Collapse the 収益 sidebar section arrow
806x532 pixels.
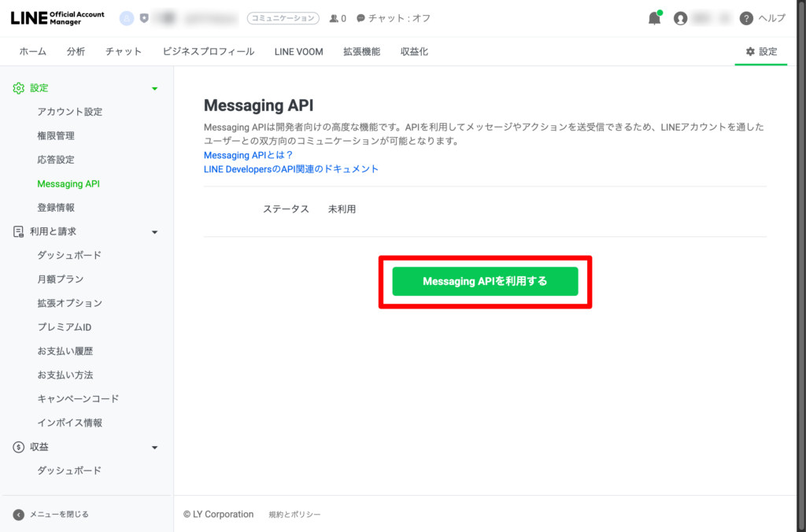(x=154, y=448)
